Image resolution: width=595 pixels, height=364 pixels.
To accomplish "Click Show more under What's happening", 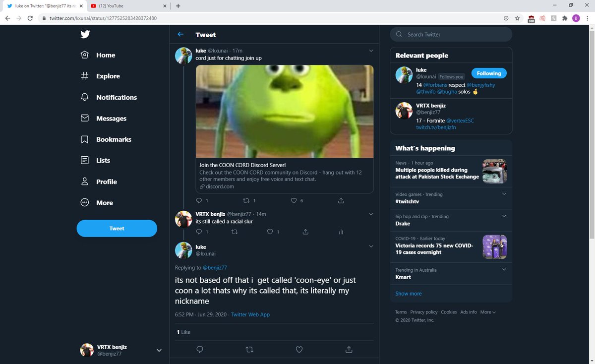I will (409, 294).
